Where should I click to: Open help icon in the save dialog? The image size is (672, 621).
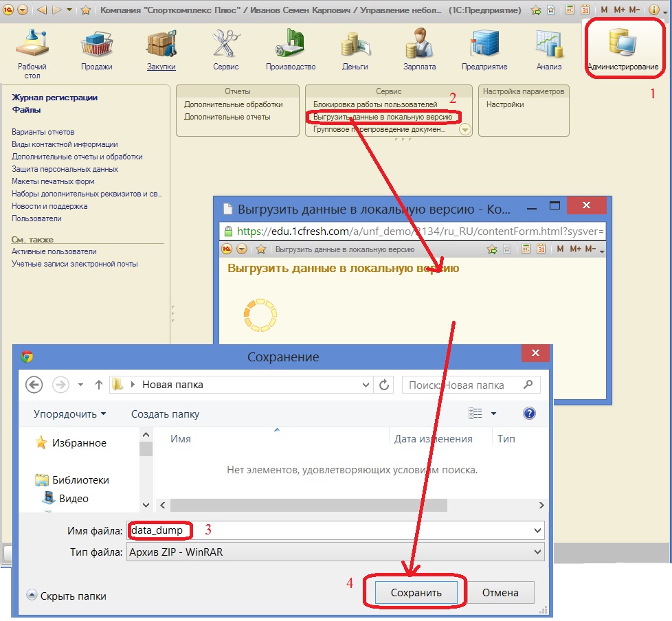coord(529,414)
